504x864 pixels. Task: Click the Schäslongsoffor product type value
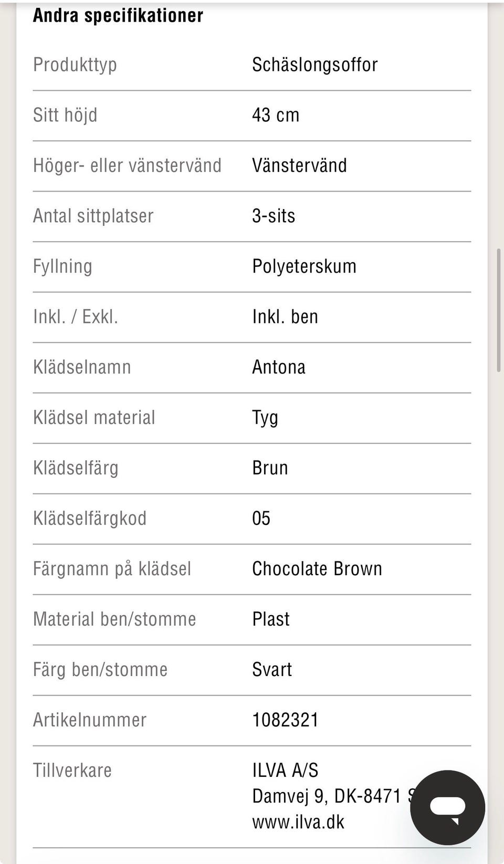[315, 65]
